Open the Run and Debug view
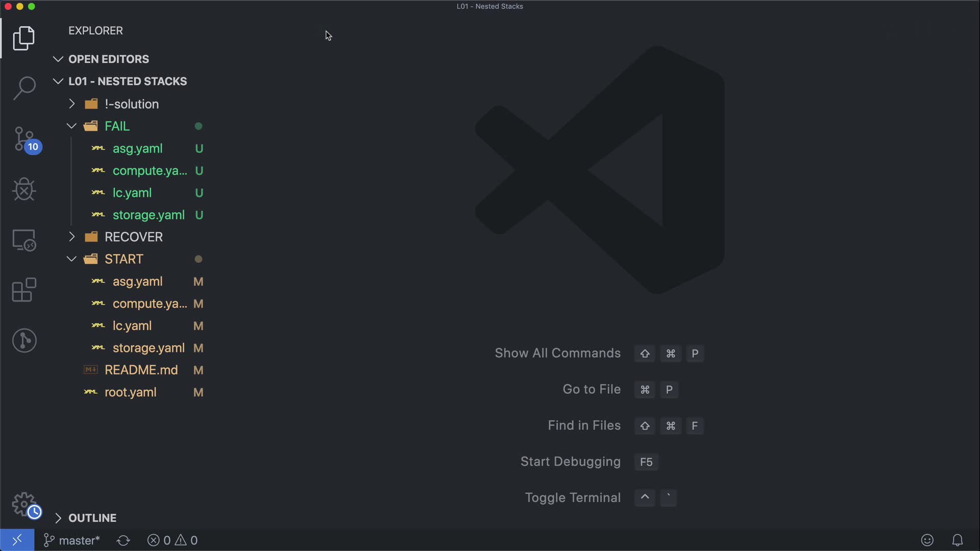 point(24,189)
